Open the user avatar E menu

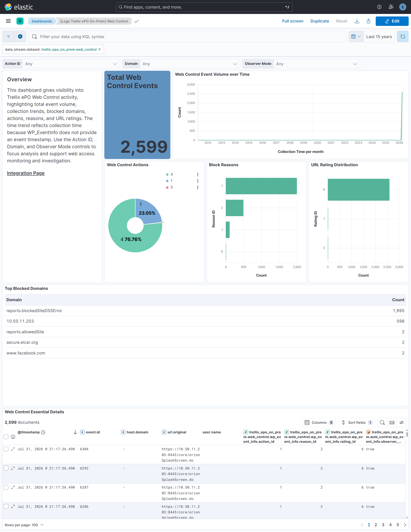click(402, 7)
